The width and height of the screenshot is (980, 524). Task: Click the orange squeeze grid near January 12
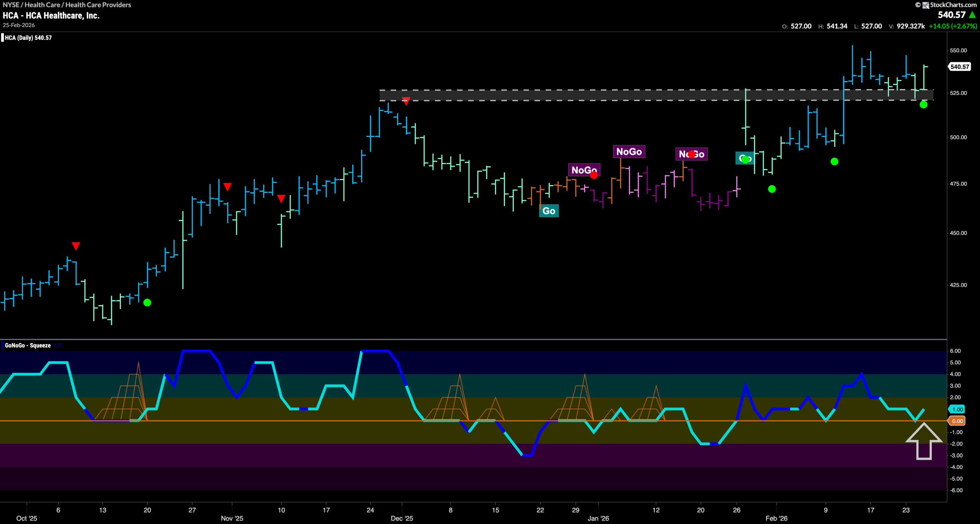point(648,404)
